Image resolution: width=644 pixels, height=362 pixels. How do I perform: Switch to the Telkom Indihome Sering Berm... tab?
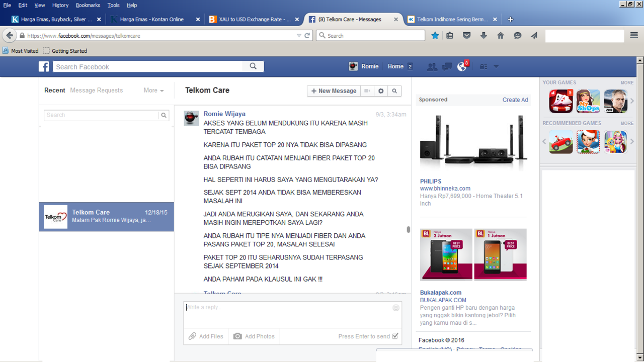coord(452,20)
